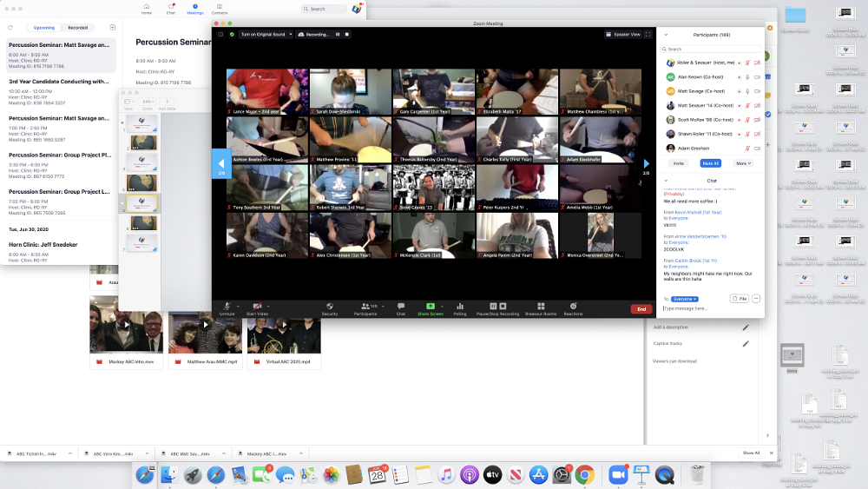Stop the recording in the bottom toolbar
This screenshot has width=868, height=489.
tap(503, 306)
